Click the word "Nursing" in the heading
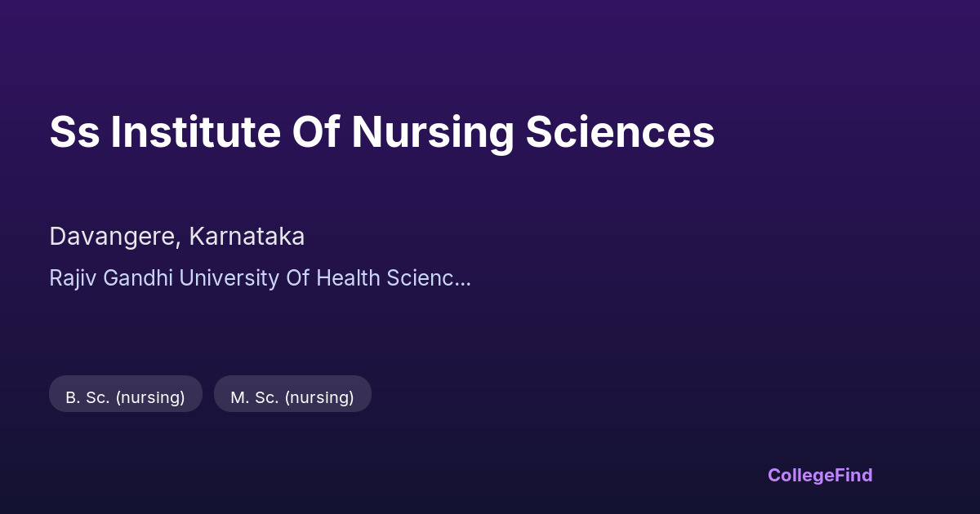Screen dimensions: 980x514 coord(433,133)
